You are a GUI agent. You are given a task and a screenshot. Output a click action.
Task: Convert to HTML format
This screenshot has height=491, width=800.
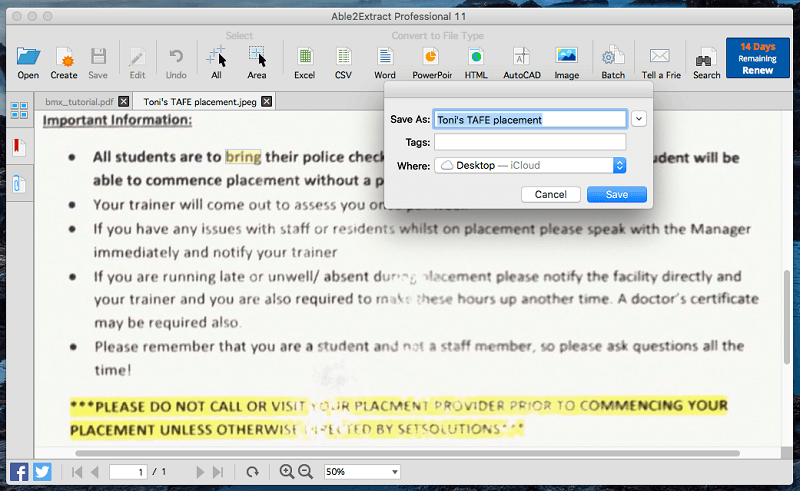click(476, 63)
